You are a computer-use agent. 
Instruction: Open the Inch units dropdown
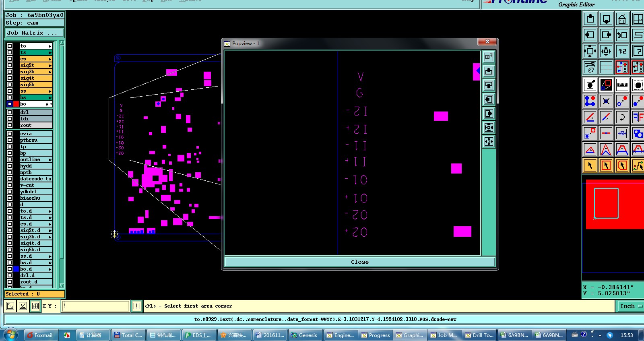(x=630, y=306)
